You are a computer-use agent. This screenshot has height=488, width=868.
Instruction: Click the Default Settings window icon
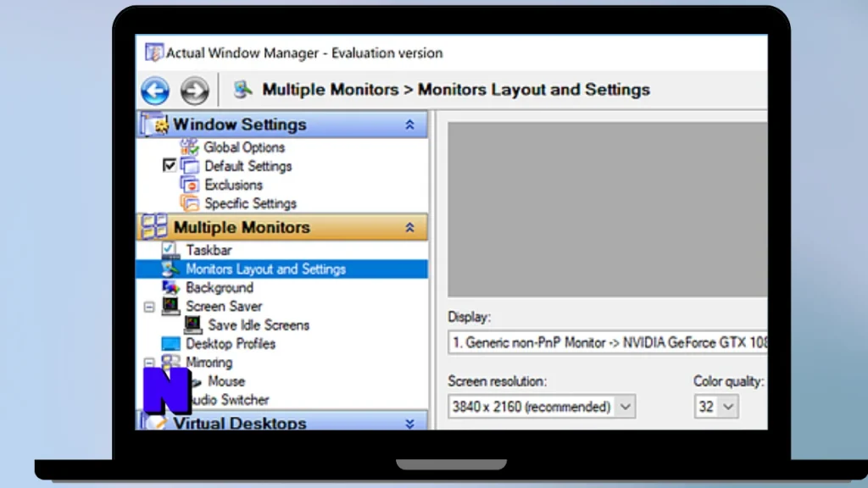(189, 166)
